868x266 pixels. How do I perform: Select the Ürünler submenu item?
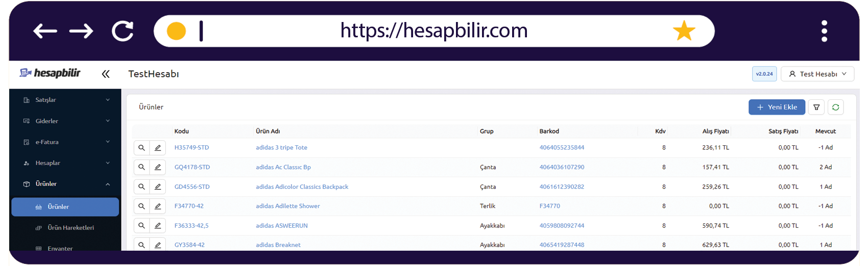click(x=65, y=207)
